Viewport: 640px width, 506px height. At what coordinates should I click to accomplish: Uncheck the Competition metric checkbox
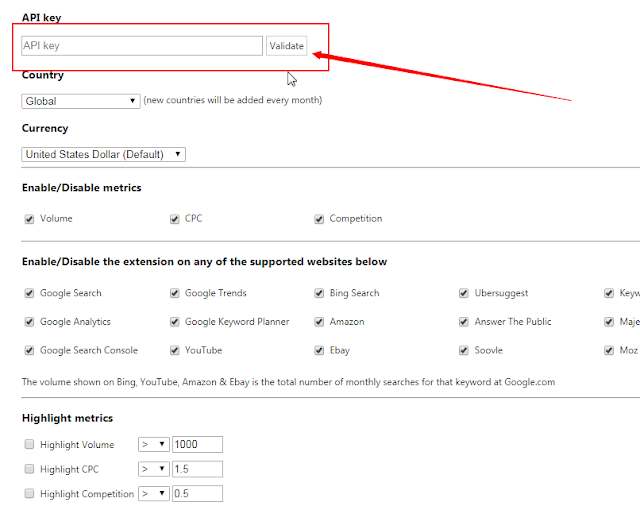319,219
